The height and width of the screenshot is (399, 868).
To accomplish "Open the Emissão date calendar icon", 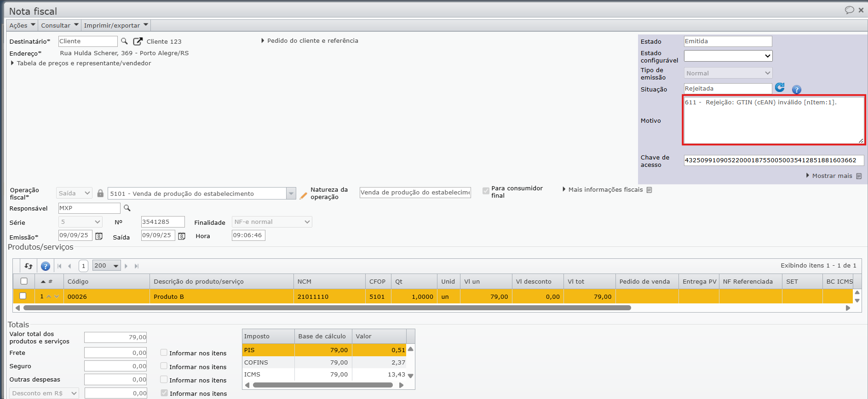I will tap(99, 236).
